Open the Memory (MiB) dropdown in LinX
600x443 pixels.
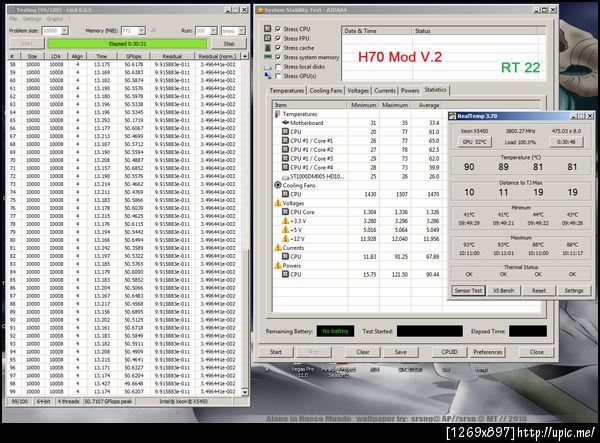pyautogui.click(x=142, y=31)
